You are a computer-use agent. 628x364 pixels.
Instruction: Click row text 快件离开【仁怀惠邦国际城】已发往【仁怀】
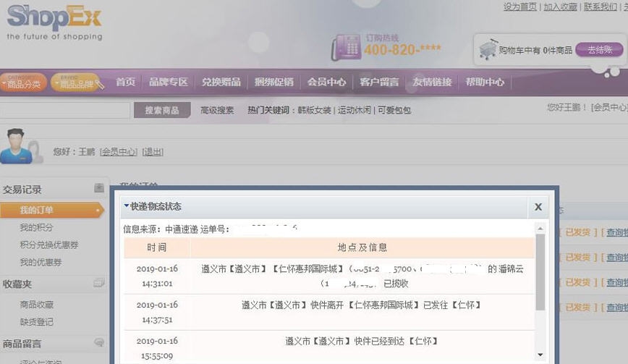pyautogui.click(x=395, y=305)
